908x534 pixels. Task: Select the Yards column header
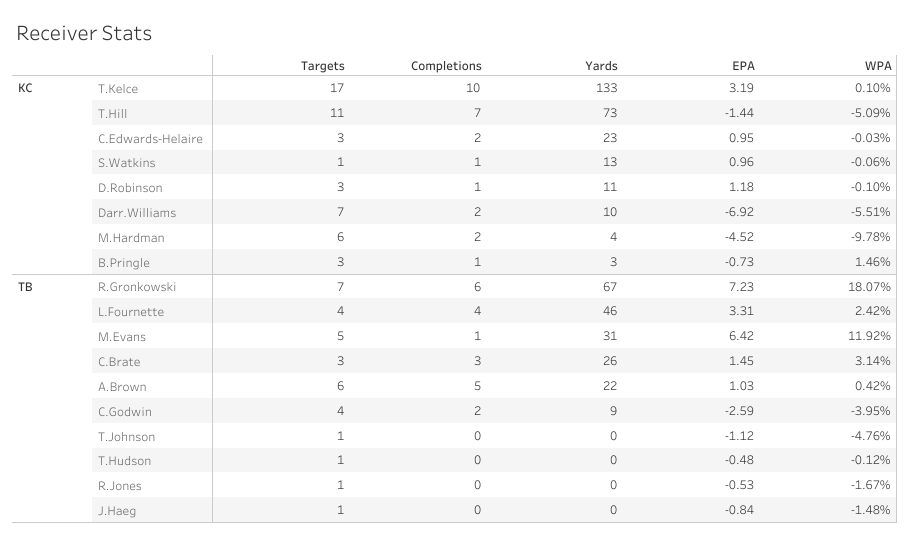[x=601, y=66]
